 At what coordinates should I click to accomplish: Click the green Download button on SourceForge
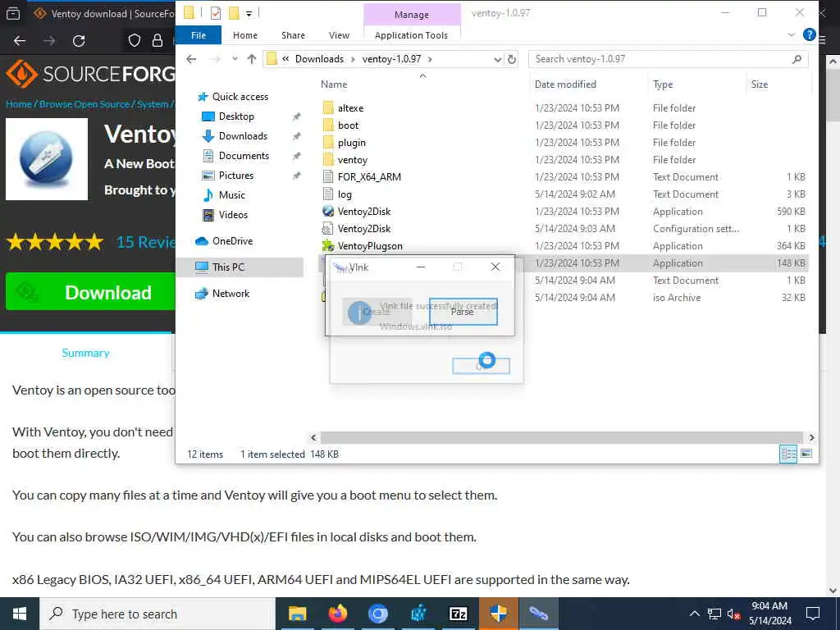pyautogui.click(x=90, y=292)
